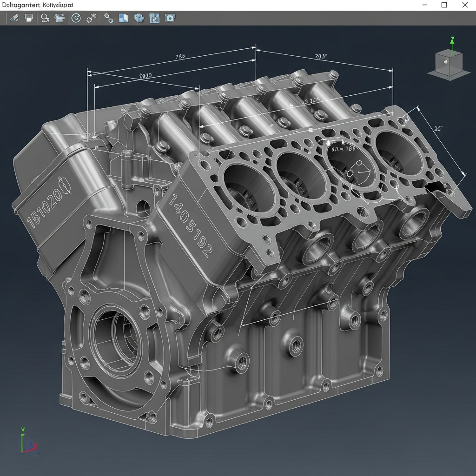Click the '1510200' embossed number on left bank

[49, 202]
